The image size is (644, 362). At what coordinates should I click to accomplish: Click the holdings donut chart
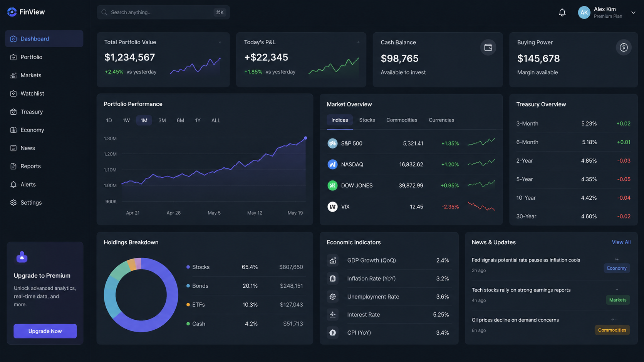point(141,295)
